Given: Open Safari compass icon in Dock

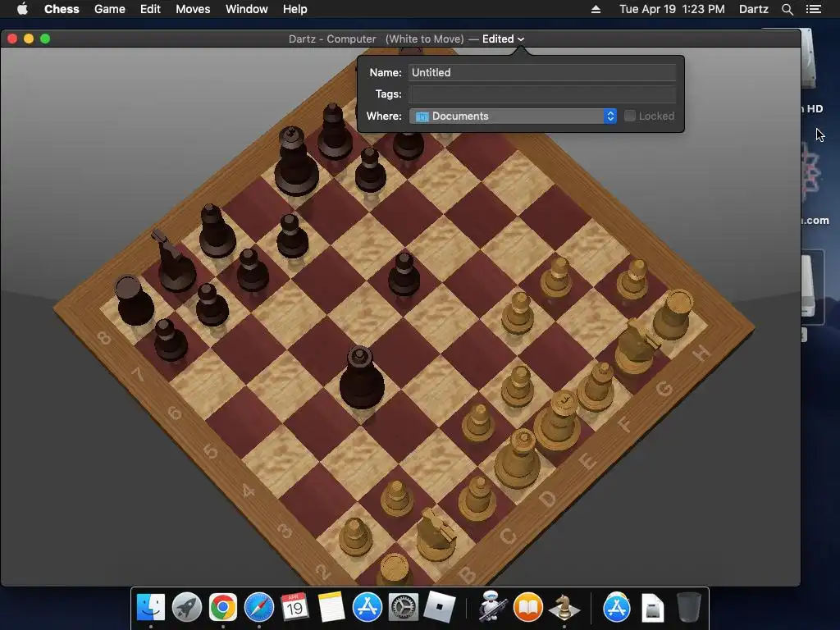Looking at the screenshot, I should 259,608.
